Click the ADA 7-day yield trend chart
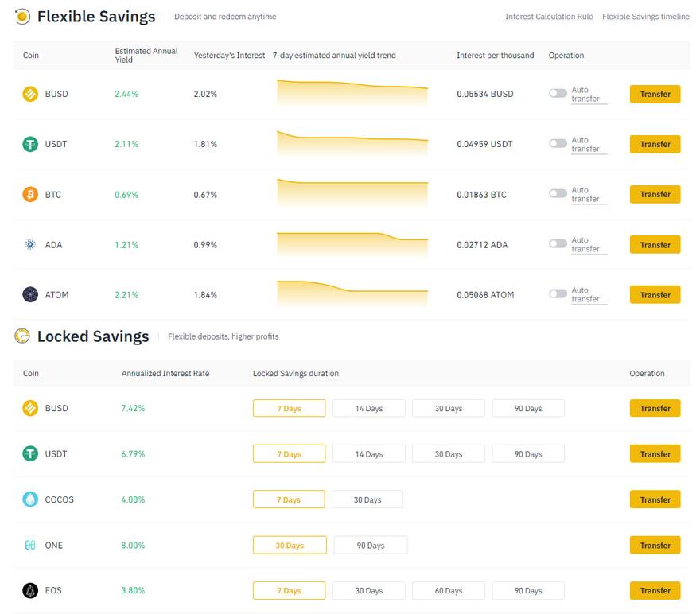The width and height of the screenshot is (700, 614). pos(352,243)
